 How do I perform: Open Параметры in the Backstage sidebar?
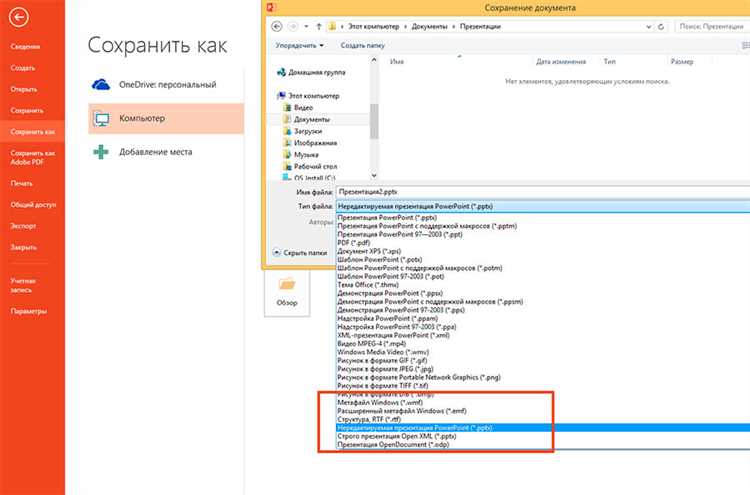tap(29, 311)
